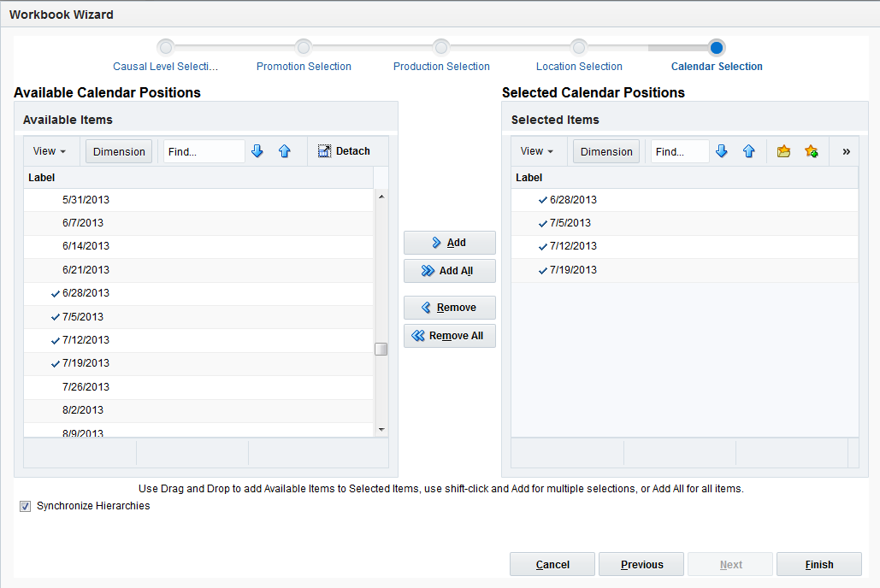This screenshot has width=880, height=588.
Task: Click the Add button
Action: (x=450, y=243)
